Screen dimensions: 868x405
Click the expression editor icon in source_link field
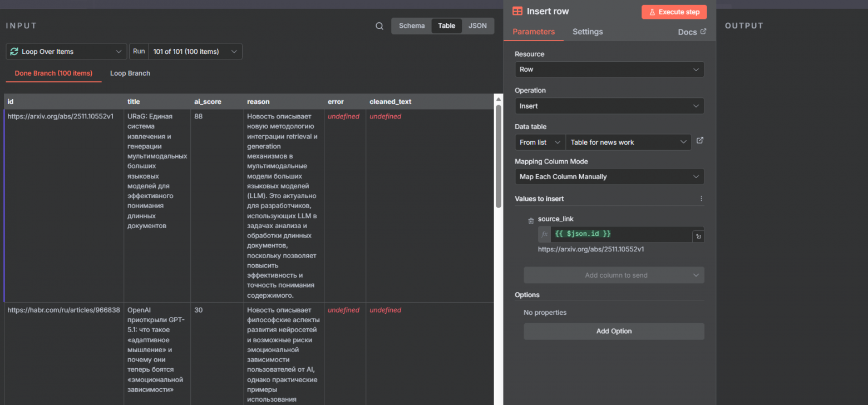coord(698,236)
